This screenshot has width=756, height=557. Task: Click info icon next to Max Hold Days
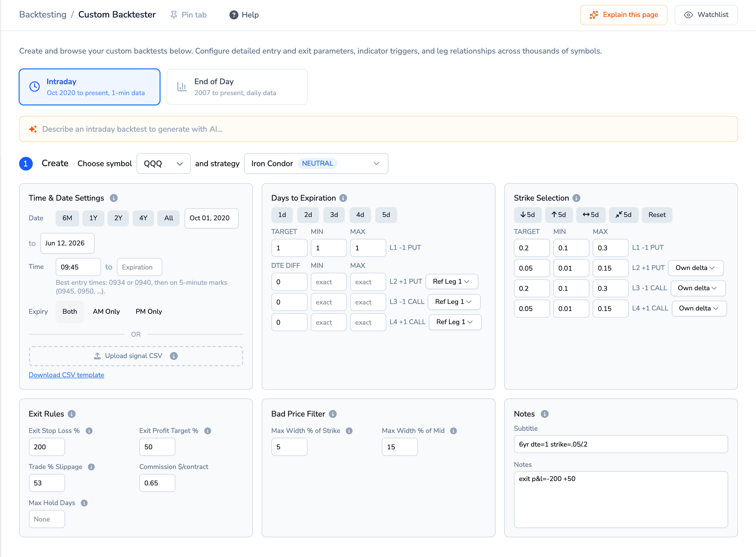84,503
